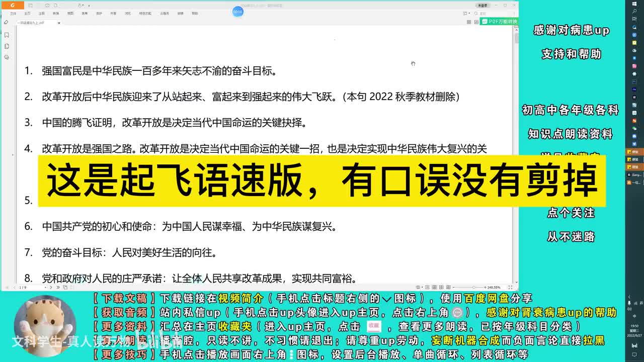644x362 pixels.
Task: Go to first page in status bar
Action: pos(6,287)
